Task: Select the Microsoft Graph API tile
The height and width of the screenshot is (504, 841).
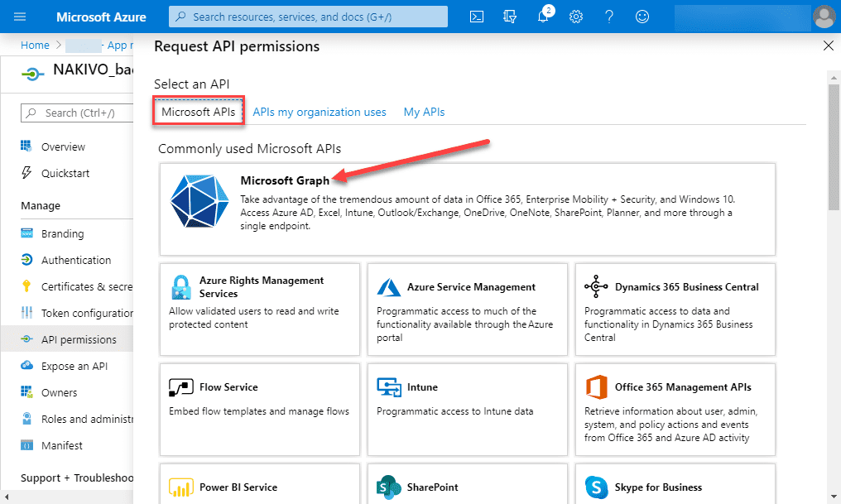Action: (467, 209)
